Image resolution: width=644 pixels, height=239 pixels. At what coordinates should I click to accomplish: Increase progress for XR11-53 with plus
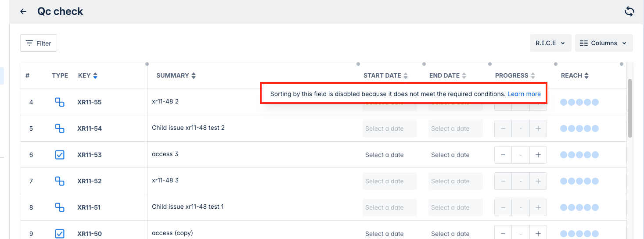pyautogui.click(x=538, y=155)
